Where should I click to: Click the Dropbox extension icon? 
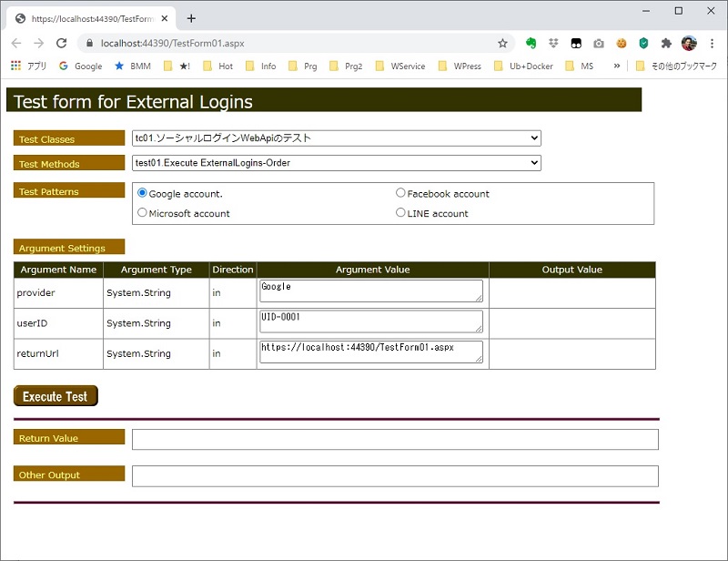(553, 43)
